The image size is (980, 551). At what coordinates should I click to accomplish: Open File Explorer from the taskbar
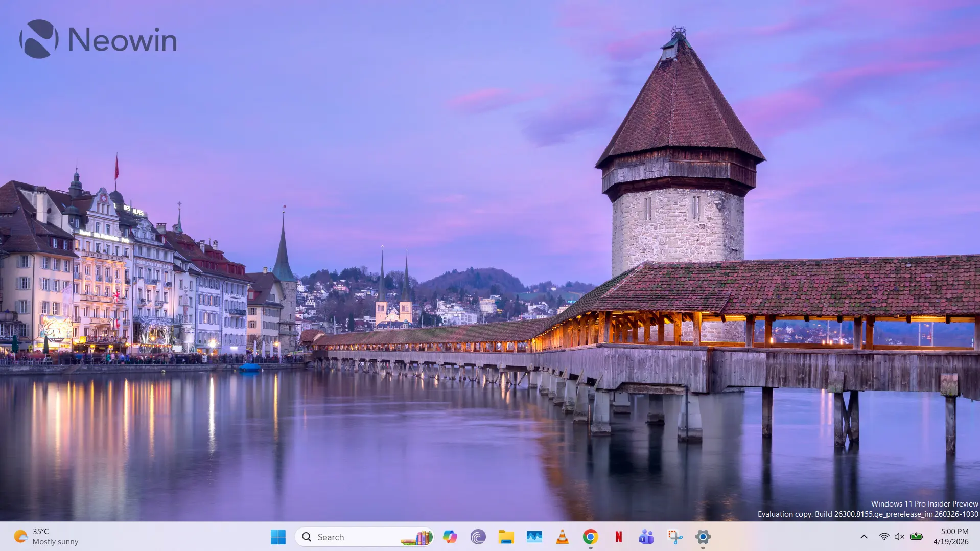click(506, 537)
